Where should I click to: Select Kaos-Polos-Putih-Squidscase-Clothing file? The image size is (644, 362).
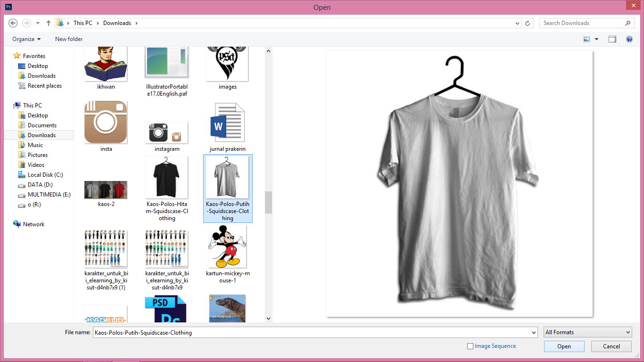click(228, 189)
